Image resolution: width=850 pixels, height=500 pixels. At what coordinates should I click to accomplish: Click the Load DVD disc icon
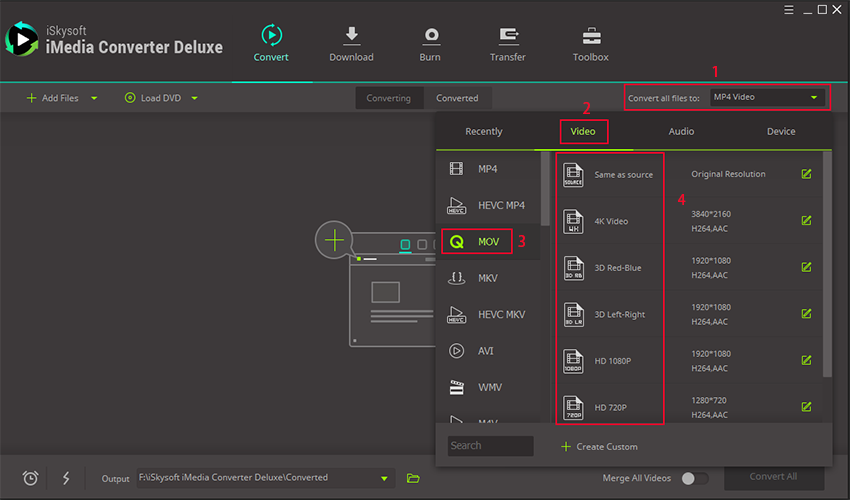click(x=130, y=98)
